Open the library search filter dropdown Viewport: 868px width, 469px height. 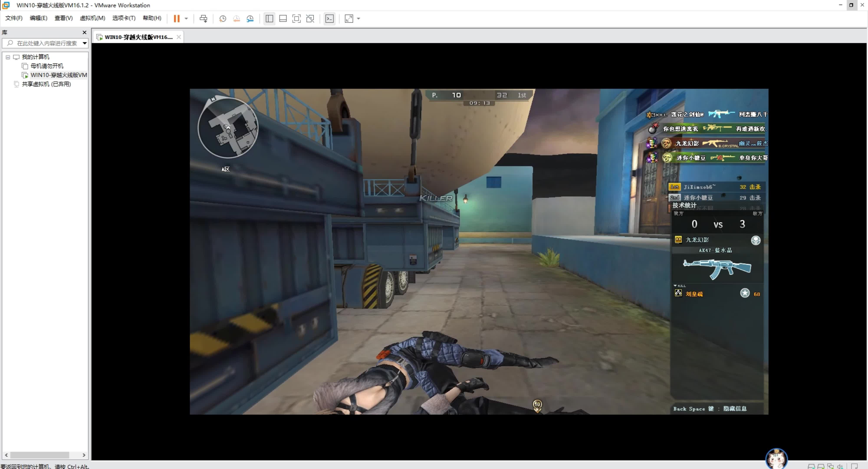click(x=85, y=43)
